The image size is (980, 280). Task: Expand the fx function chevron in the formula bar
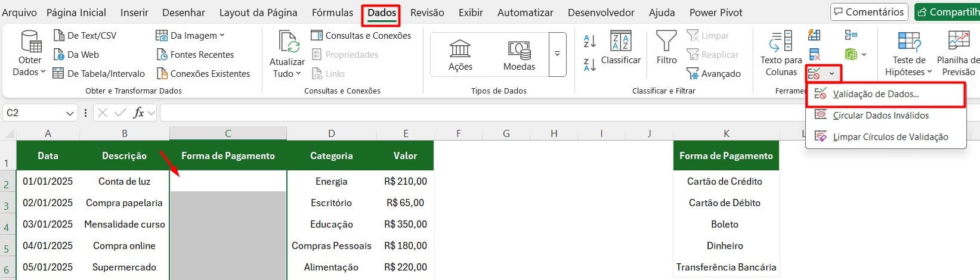[x=152, y=113]
